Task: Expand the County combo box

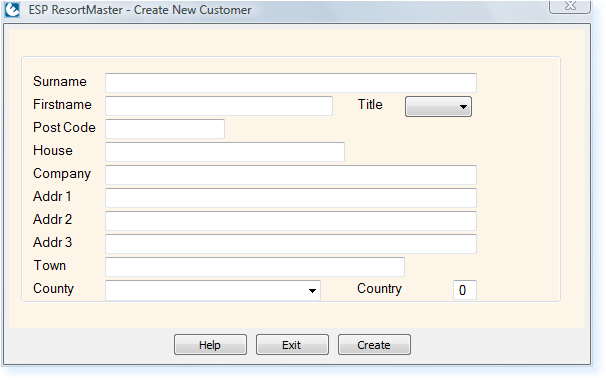Action: 213,290
